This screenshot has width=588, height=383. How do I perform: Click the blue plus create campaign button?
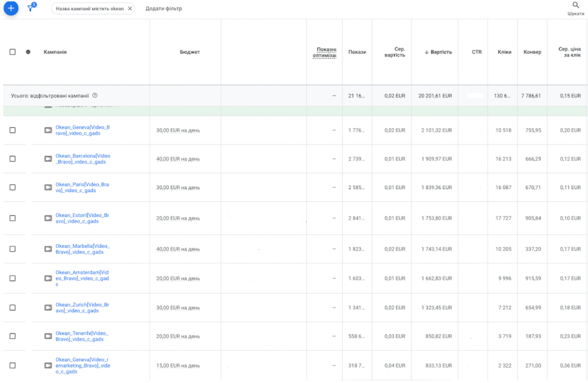[x=11, y=8]
